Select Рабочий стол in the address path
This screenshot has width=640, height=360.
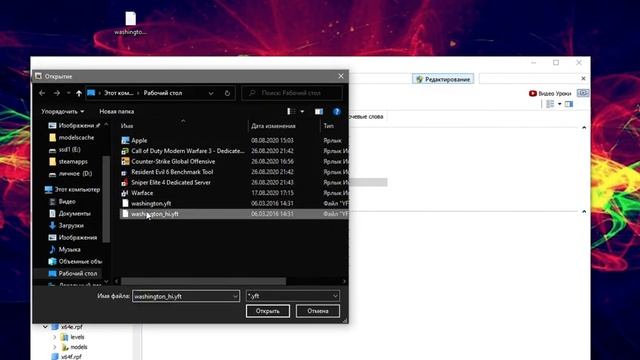pyautogui.click(x=162, y=93)
